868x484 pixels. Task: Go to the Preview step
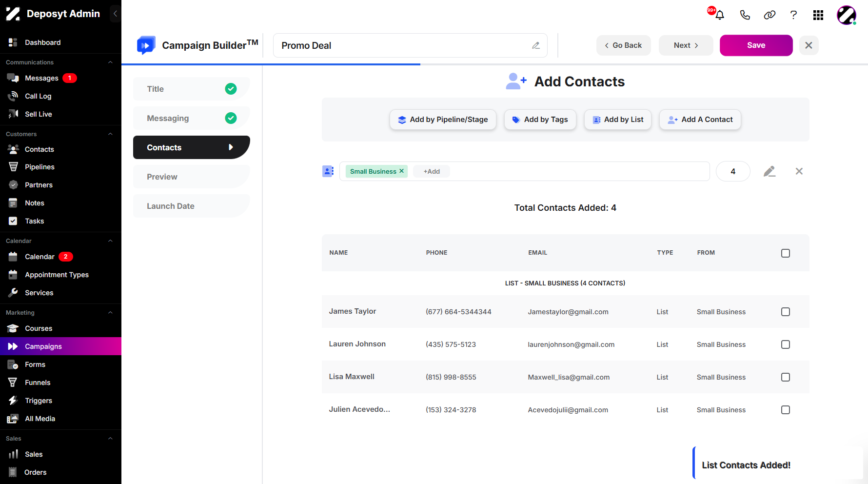[x=191, y=177]
